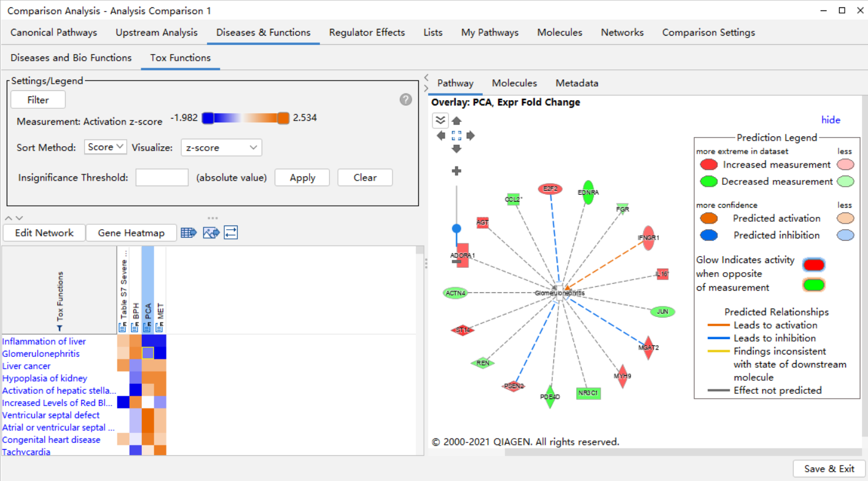Click the fit-to-view icon in pathway
868x481 pixels.
click(456, 136)
